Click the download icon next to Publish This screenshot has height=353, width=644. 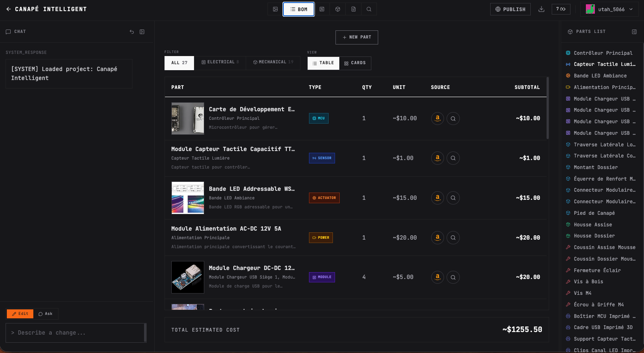pyautogui.click(x=541, y=9)
